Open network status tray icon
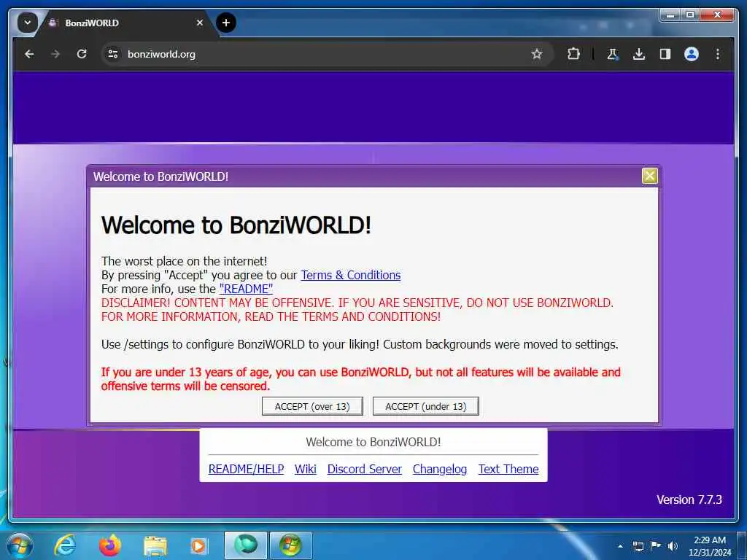The image size is (747, 560). click(638, 546)
